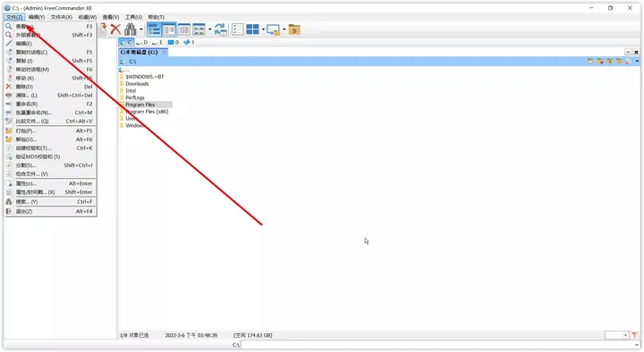This screenshot has height=352, width=644.
Task: Open the filter combo box in status bar
Action: tap(617, 335)
